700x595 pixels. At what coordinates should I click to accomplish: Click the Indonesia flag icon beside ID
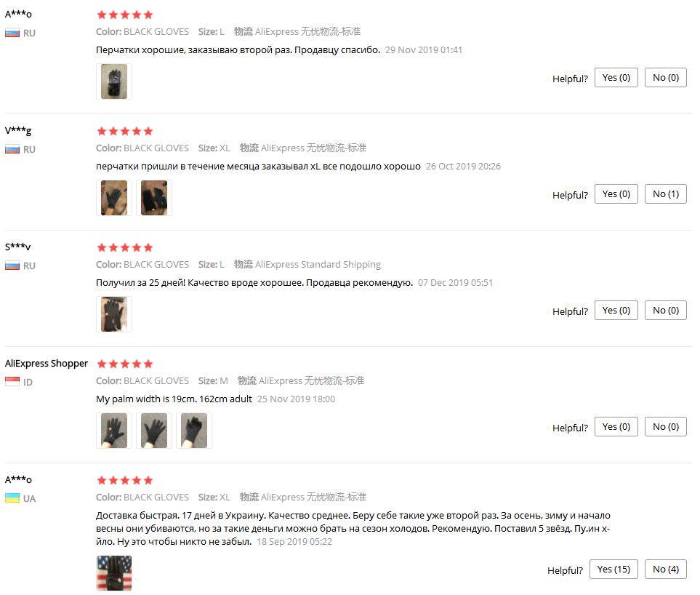click(x=12, y=381)
